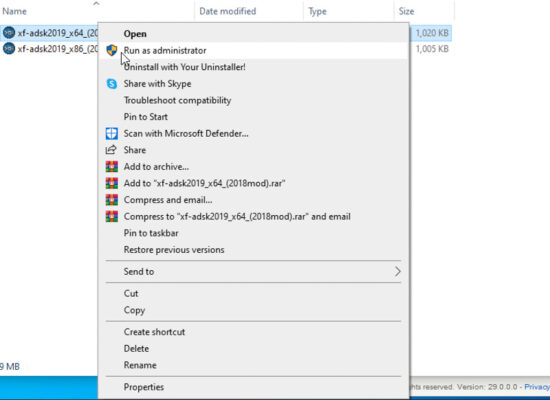This screenshot has width=550, height=400.
Task: Select Uninstall with Your Uninstaller!
Action: 185,67
